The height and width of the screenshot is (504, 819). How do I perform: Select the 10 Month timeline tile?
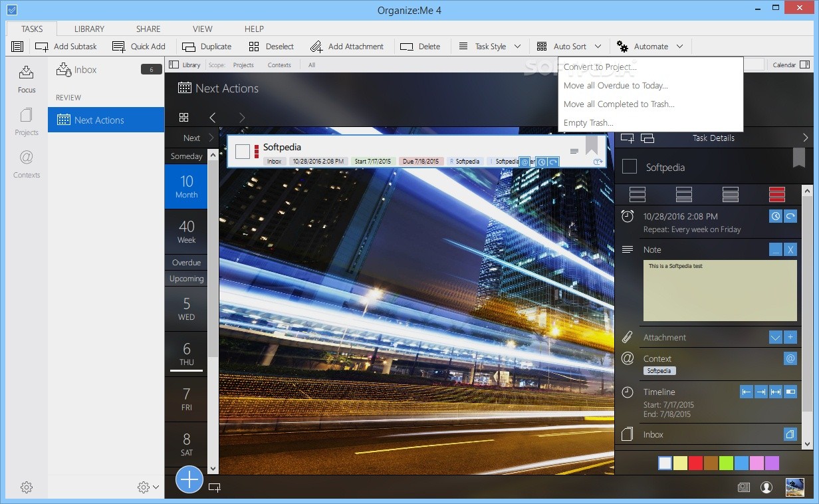(186, 186)
